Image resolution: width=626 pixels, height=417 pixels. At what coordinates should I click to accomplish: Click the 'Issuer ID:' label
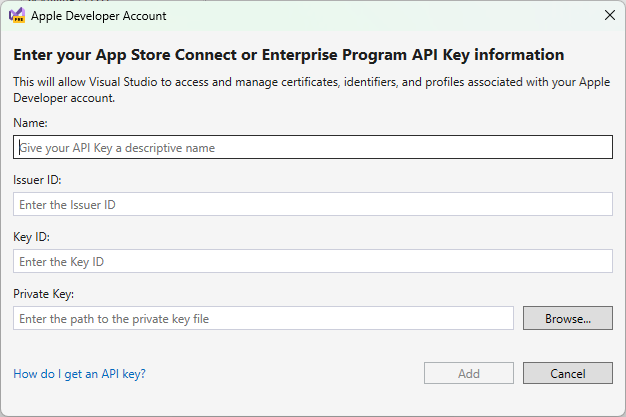coord(37,180)
